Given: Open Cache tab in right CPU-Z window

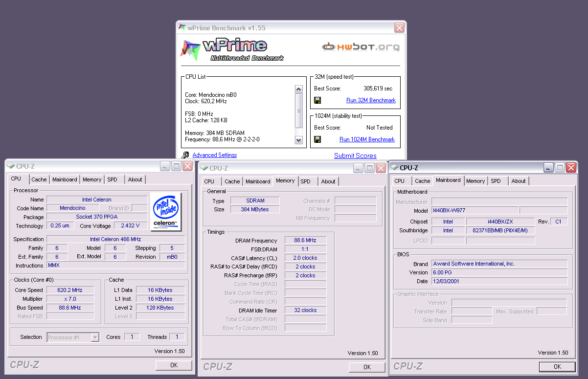Looking at the screenshot, I should (423, 181).
